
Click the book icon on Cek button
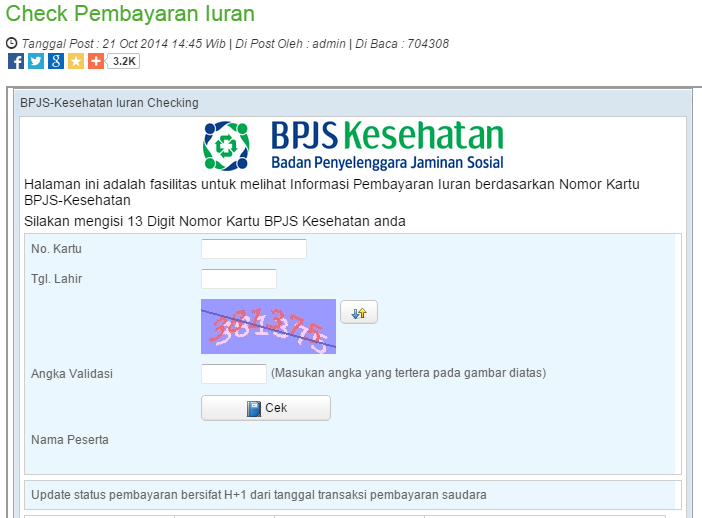click(254, 408)
